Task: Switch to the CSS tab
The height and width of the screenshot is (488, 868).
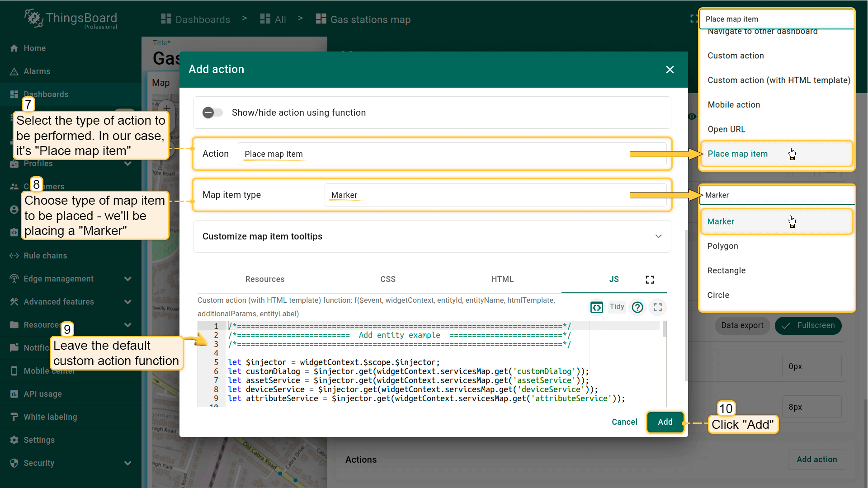Action: pos(387,279)
